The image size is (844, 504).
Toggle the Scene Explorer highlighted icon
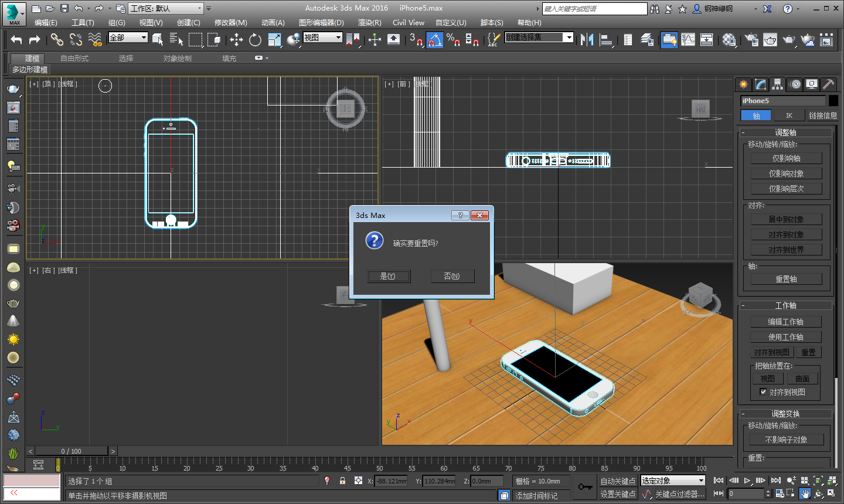tap(669, 39)
